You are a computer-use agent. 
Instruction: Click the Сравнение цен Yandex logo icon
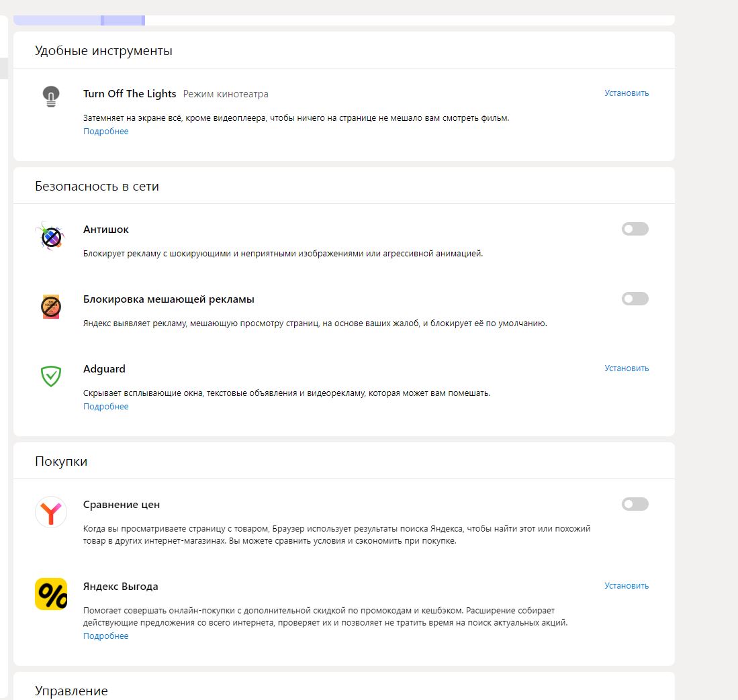tap(51, 512)
